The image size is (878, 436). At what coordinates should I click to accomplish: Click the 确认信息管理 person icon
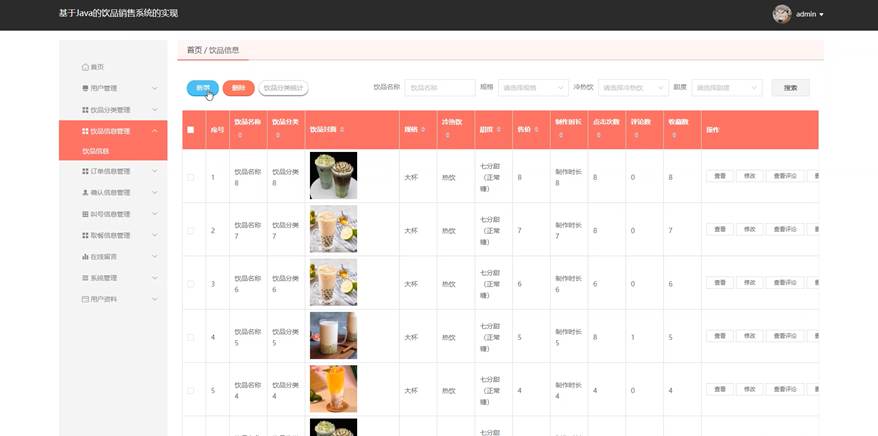[x=85, y=193]
